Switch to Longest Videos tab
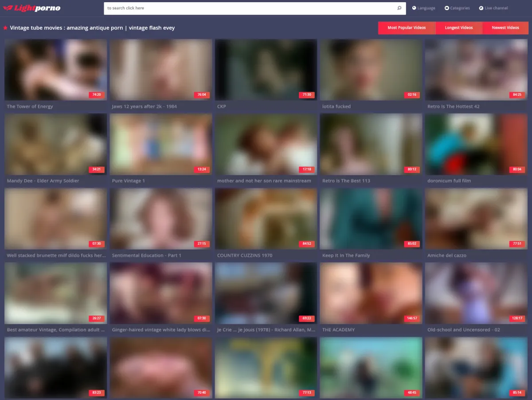Viewport: 532px width, 400px height. (459, 27)
